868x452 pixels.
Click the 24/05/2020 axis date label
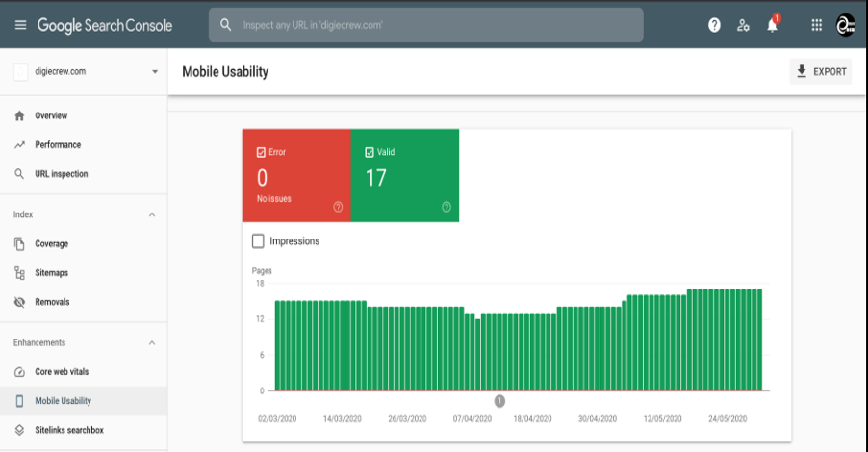click(728, 418)
